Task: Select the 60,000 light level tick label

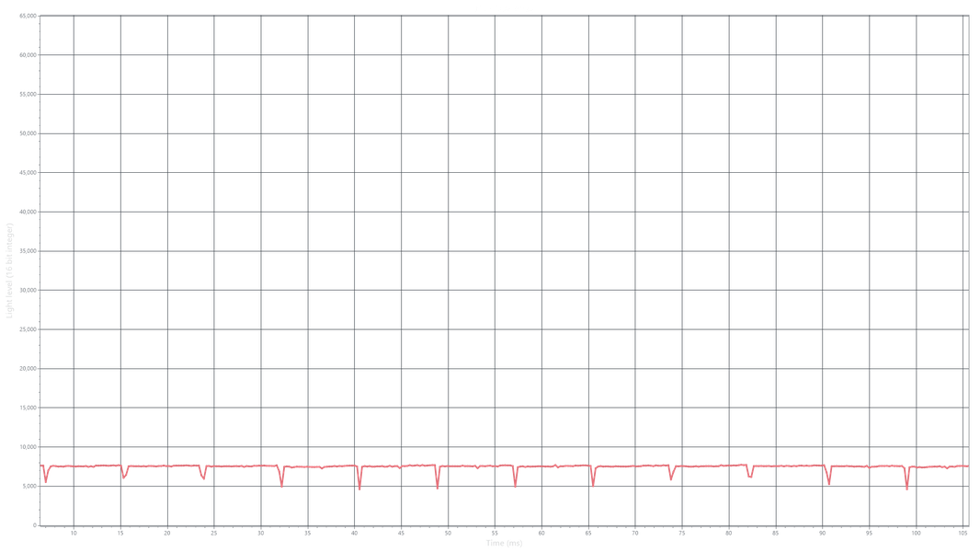Action: click(28, 55)
